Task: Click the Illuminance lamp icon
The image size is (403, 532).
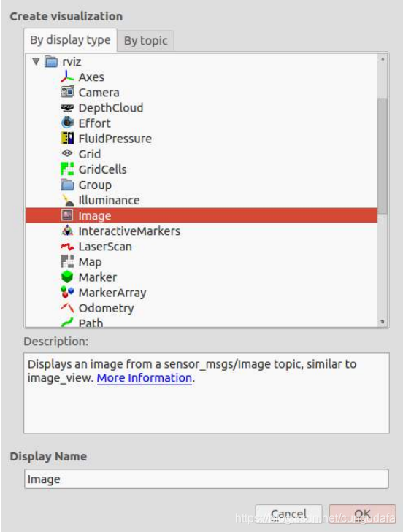Action: coord(68,200)
